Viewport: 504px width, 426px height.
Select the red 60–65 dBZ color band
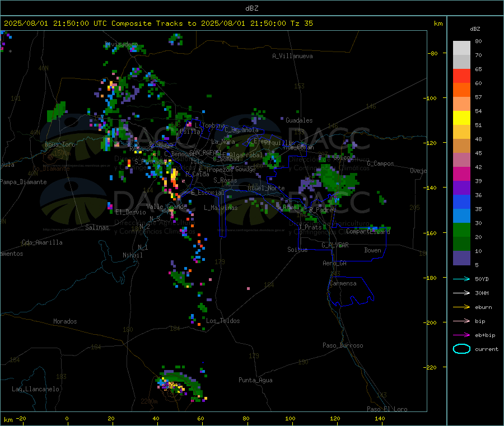461,76
